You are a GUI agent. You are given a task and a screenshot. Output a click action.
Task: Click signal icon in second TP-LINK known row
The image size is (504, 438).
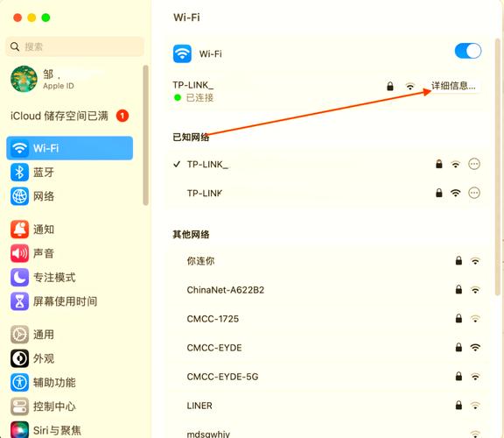click(456, 193)
